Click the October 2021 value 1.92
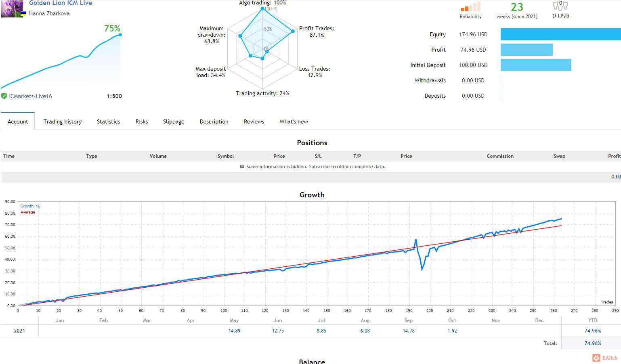This screenshot has width=621, height=364. pyautogui.click(x=452, y=331)
